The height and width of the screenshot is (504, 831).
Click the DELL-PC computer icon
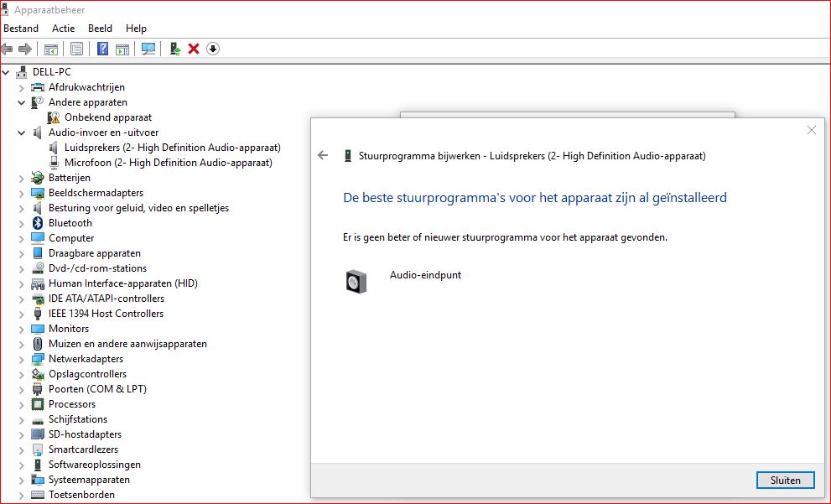tap(22, 72)
